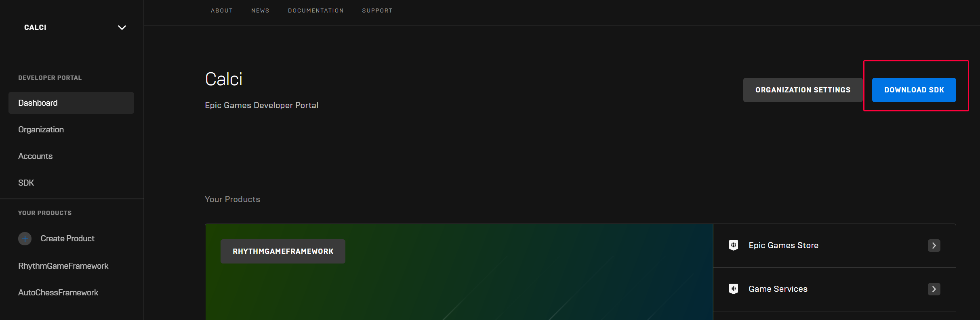Open the Support top menu item
The height and width of the screenshot is (320, 980).
tap(377, 10)
